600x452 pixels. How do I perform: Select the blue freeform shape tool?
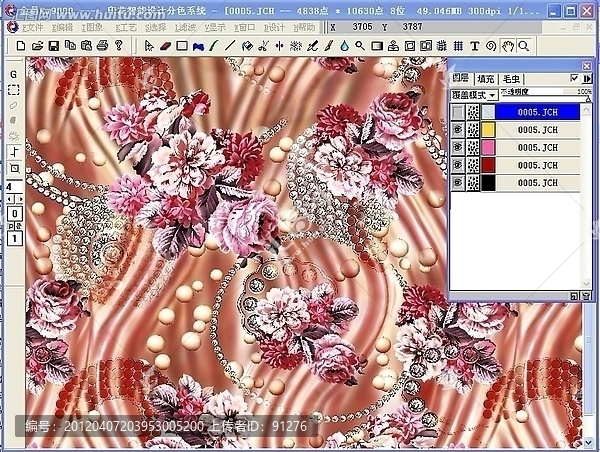pos(198,46)
